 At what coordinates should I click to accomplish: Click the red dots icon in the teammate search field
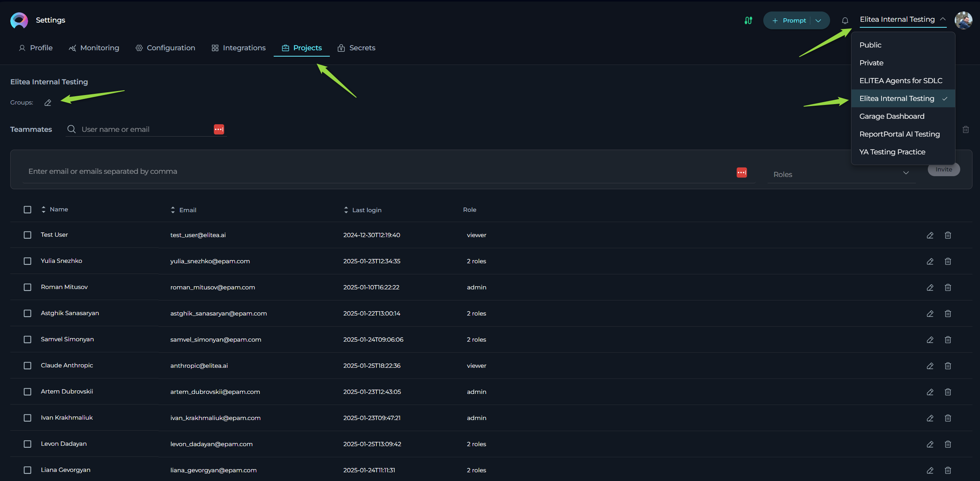[x=219, y=129]
